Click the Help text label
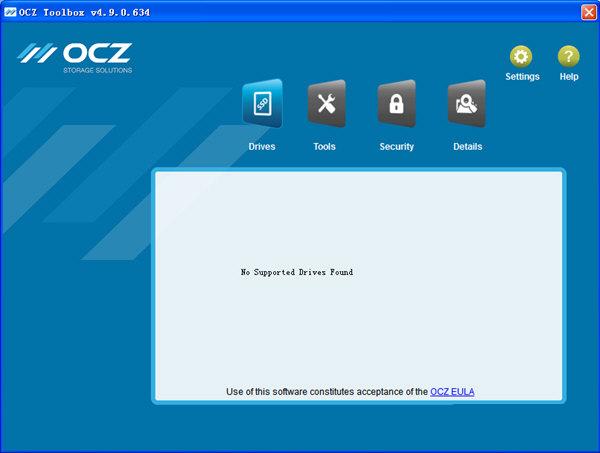 coord(569,77)
